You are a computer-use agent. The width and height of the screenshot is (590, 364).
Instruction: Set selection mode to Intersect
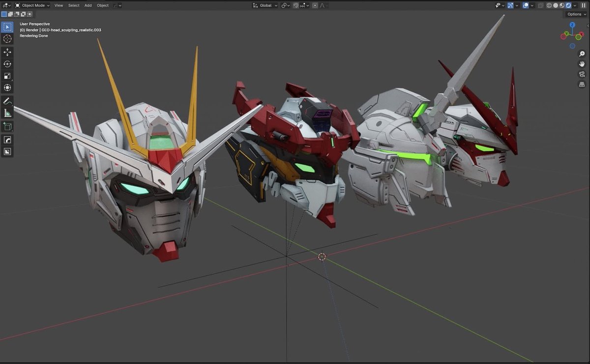[x=29, y=14]
